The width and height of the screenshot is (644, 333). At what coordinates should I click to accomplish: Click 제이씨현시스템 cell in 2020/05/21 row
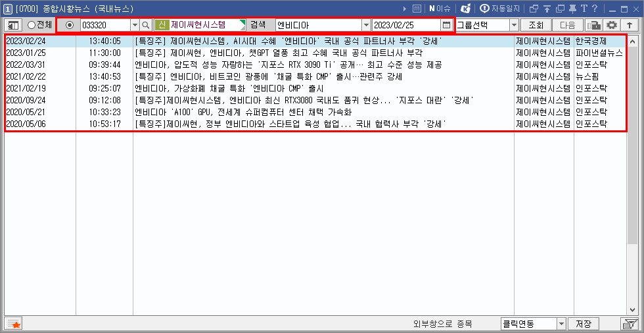click(x=543, y=112)
